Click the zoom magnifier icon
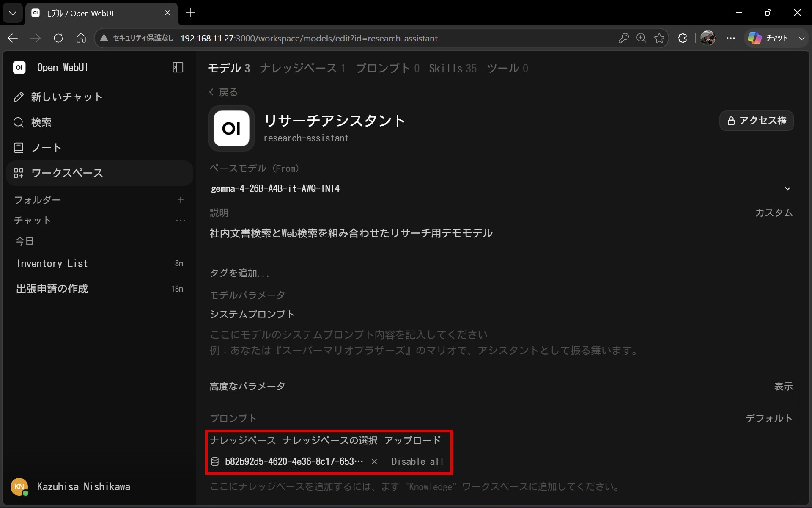Viewport: 812px width, 508px height. (x=641, y=38)
